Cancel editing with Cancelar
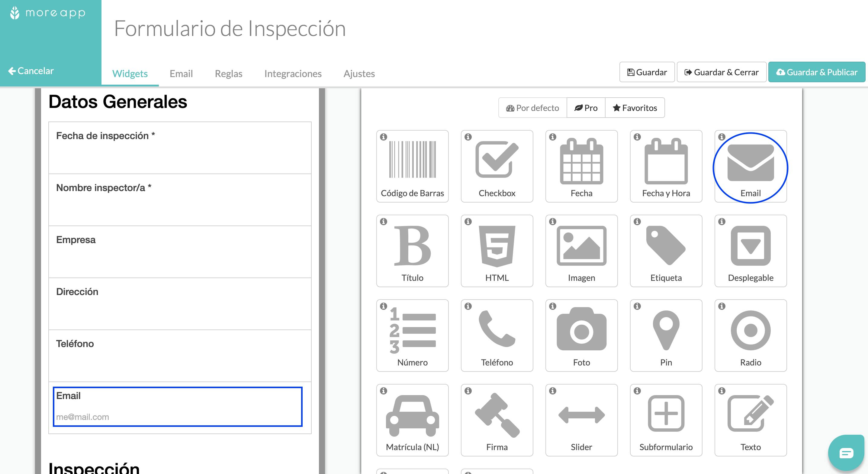This screenshot has width=868, height=474. pyautogui.click(x=31, y=71)
